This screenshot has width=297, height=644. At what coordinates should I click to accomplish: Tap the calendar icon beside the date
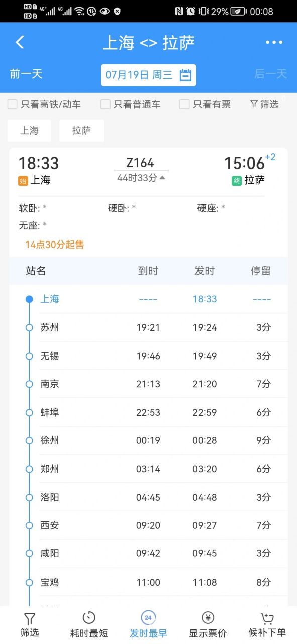click(x=185, y=74)
